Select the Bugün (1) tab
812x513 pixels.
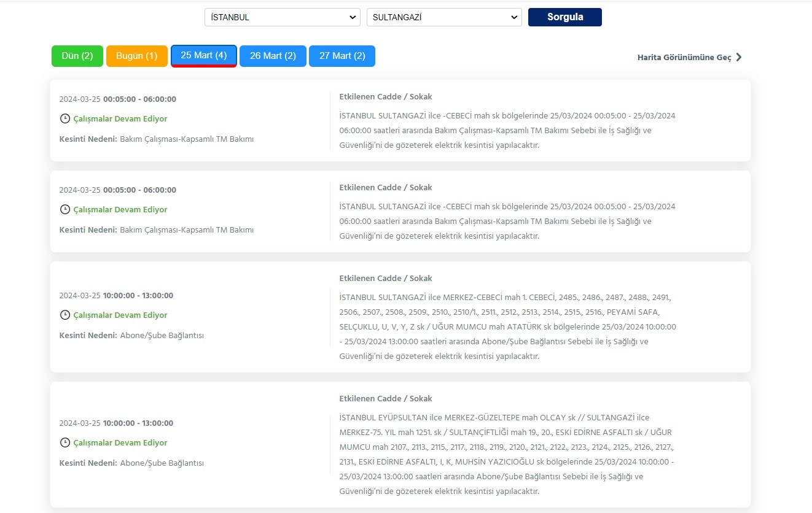coord(136,56)
